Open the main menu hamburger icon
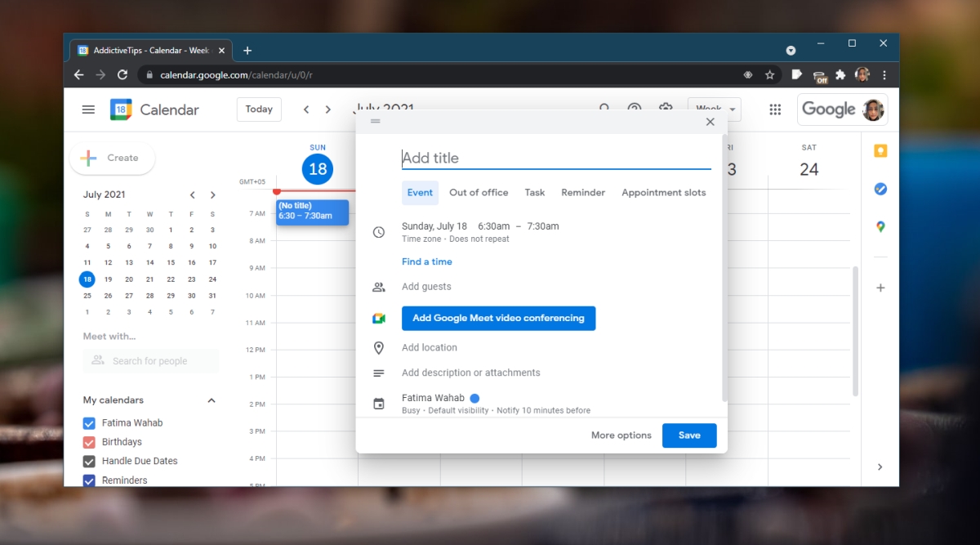 point(88,109)
